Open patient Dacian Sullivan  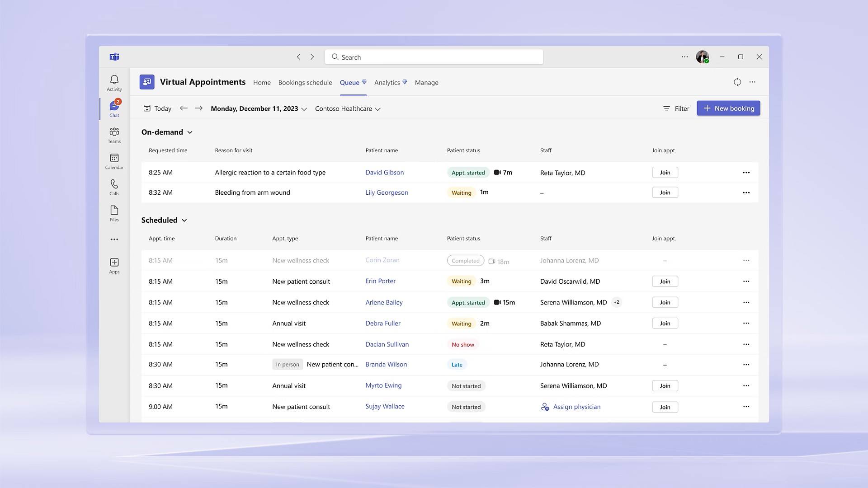[x=387, y=344]
